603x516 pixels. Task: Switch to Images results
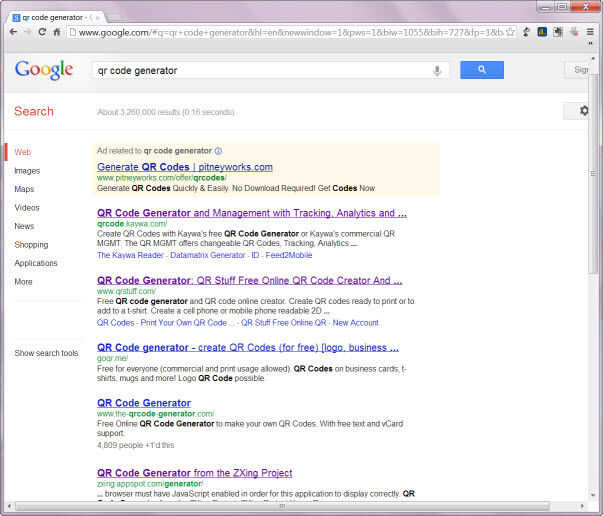point(27,171)
